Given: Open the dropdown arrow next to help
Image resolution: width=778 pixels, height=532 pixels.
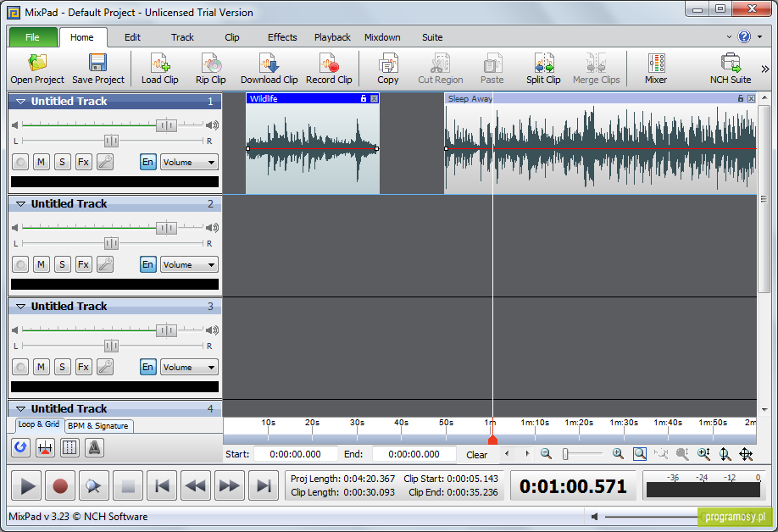Looking at the screenshot, I should tap(759, 36).
